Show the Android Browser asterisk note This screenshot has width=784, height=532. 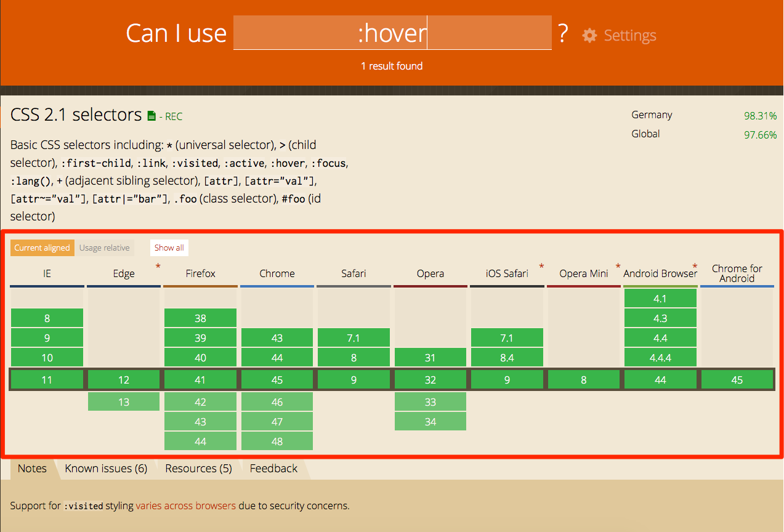(695, 266)
